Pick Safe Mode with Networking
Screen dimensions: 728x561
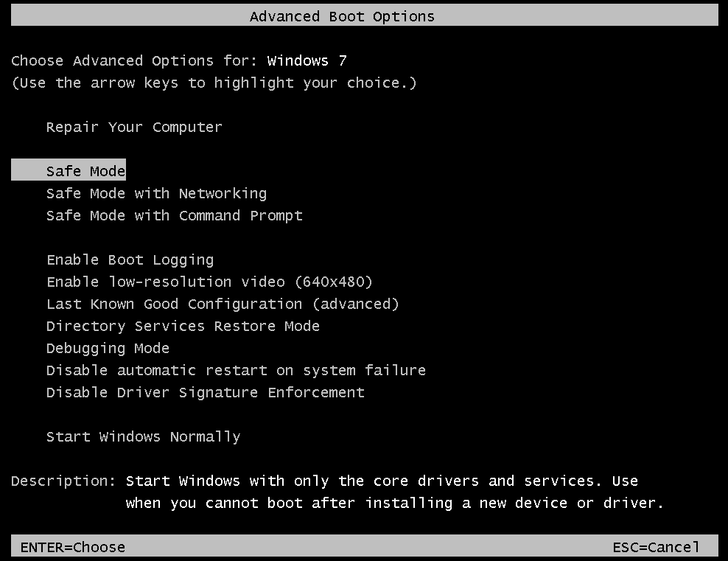tap(156, 194)
